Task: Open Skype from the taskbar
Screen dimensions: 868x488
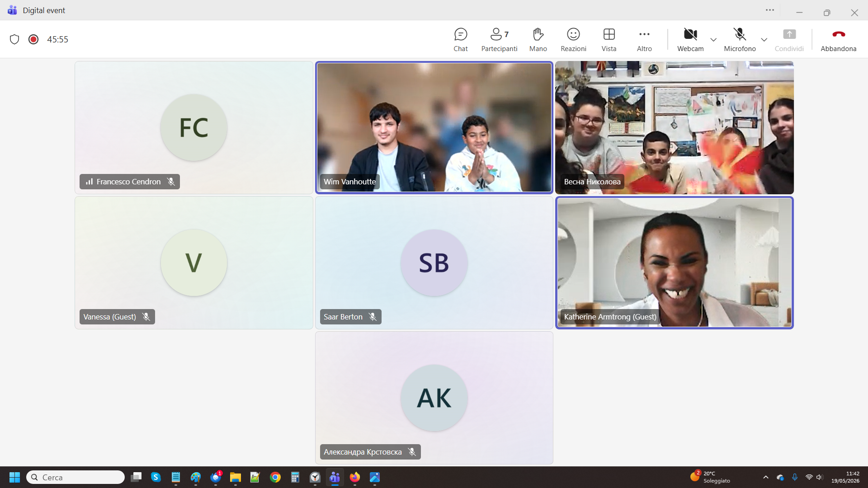Action: pos(156,477)
